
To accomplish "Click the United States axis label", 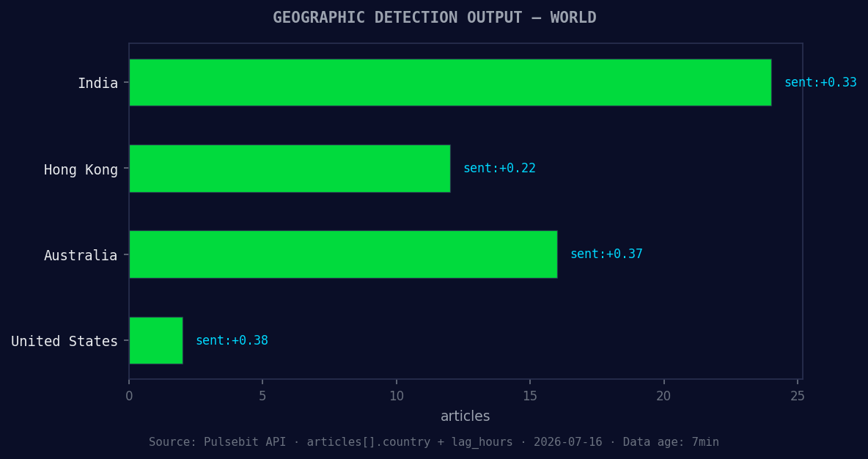I will 65,341.
